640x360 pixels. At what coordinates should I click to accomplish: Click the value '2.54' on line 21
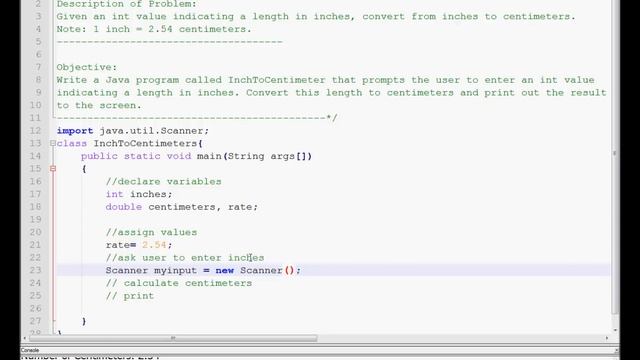pos(154,244)
